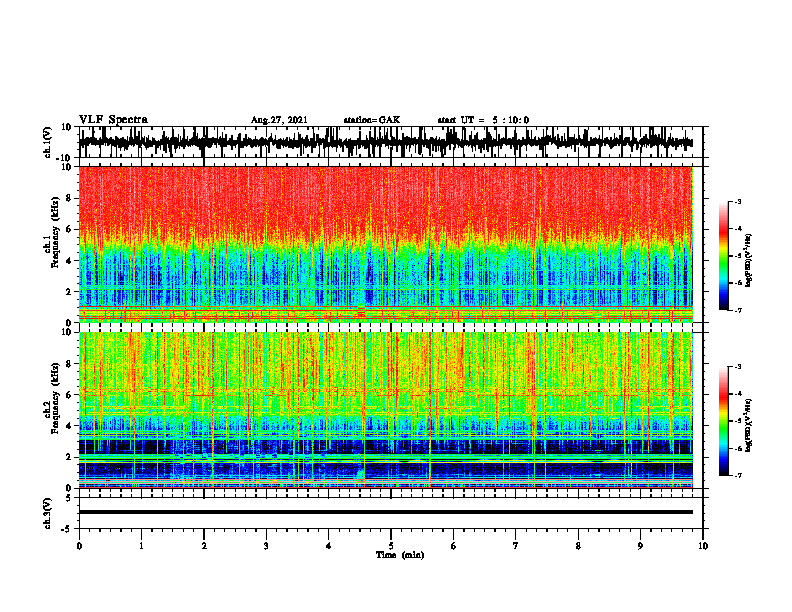Click the "ch.1(V)" waveform axis label

[47, 141]
